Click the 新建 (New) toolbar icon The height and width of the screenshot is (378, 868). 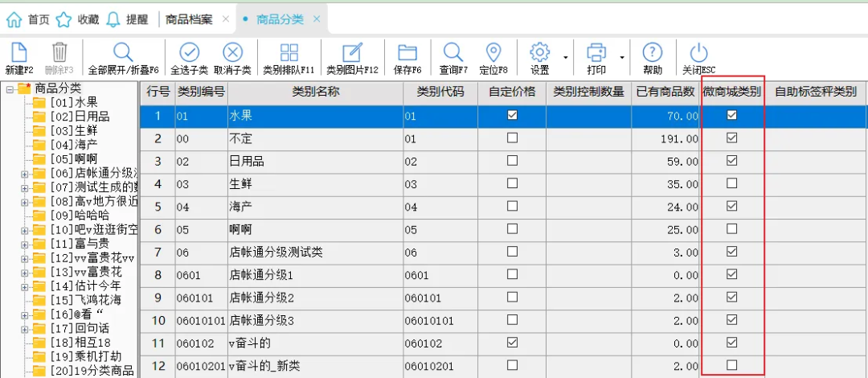point(18,53)
